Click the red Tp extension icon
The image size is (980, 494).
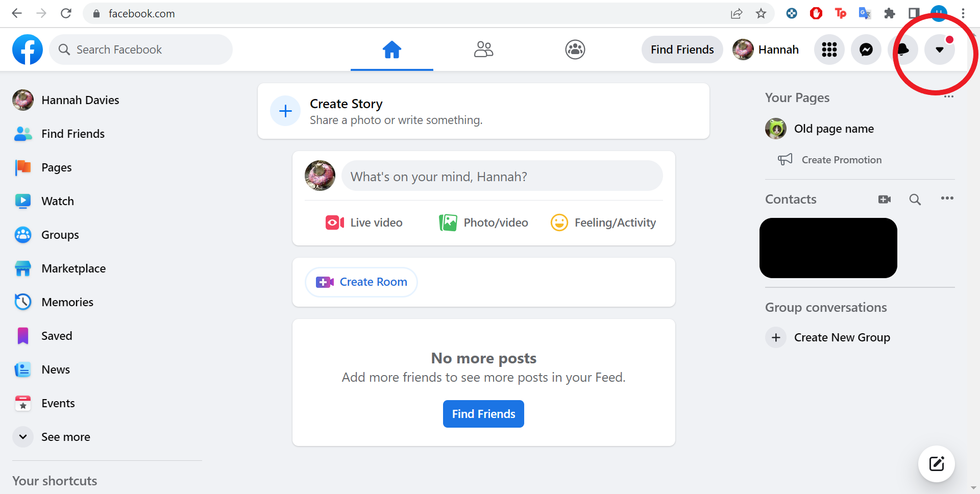pos(840,13)
